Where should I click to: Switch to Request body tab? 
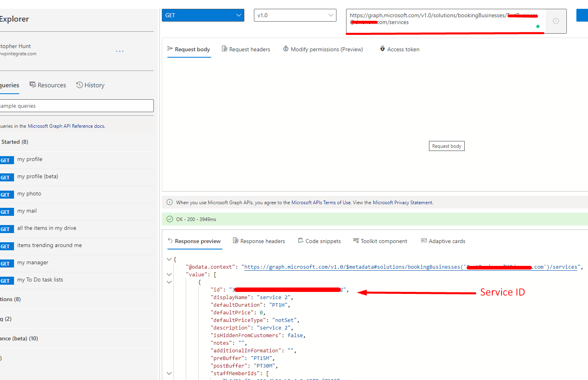189,49
